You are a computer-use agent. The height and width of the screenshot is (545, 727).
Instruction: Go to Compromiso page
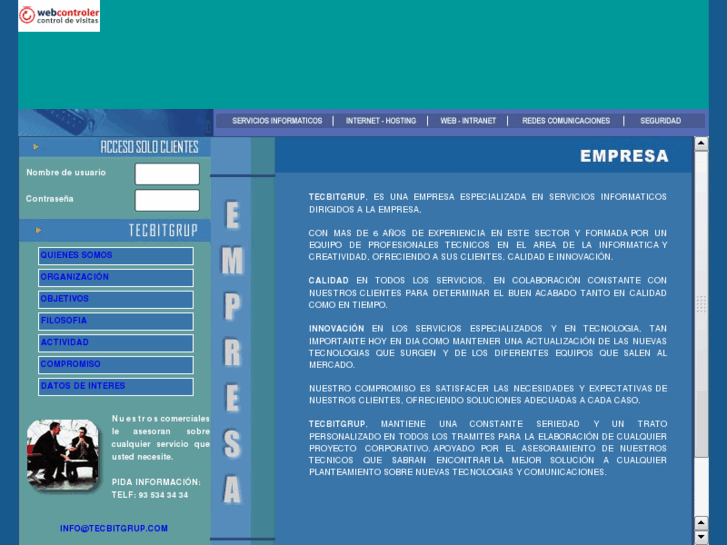(x=116, y=365)
